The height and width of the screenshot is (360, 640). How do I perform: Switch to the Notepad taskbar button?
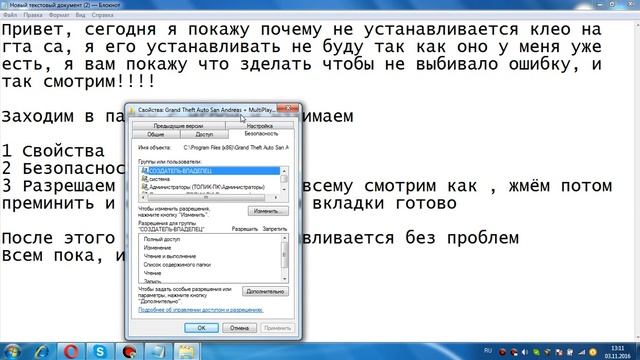pyautogui.click(x=158, y=351)
